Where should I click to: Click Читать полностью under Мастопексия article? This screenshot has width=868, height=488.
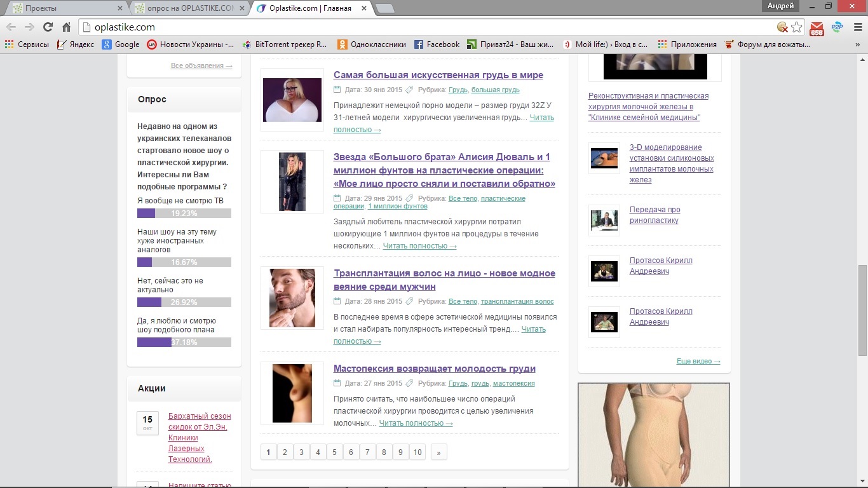[x=416, y=423]
